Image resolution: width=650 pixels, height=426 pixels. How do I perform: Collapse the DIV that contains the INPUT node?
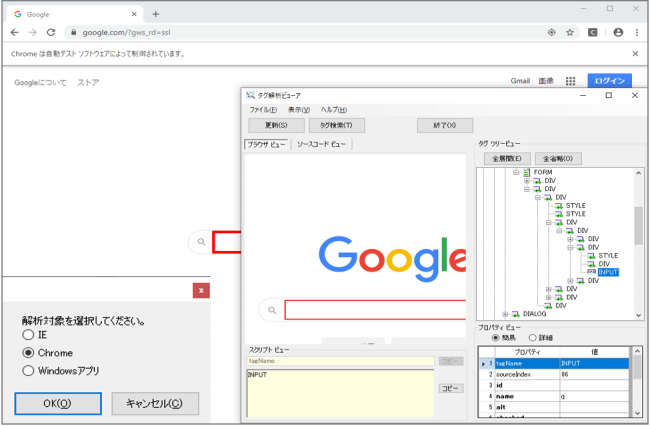tap(570, 247)
